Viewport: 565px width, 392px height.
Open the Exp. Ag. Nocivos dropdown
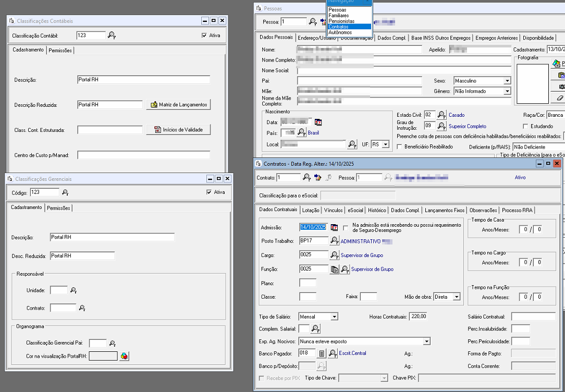pos(426,341)
